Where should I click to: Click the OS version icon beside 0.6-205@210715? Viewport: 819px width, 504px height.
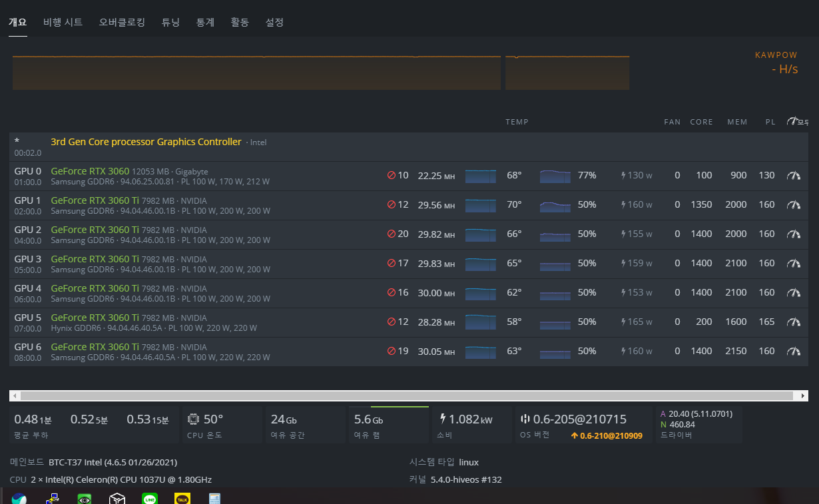click(x=525, y=419)
